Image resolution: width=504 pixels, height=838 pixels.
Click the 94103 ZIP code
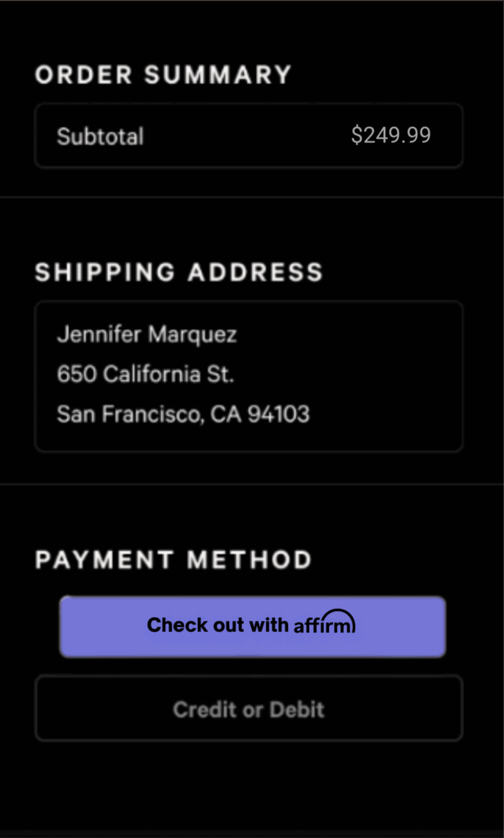pos(278,414)
